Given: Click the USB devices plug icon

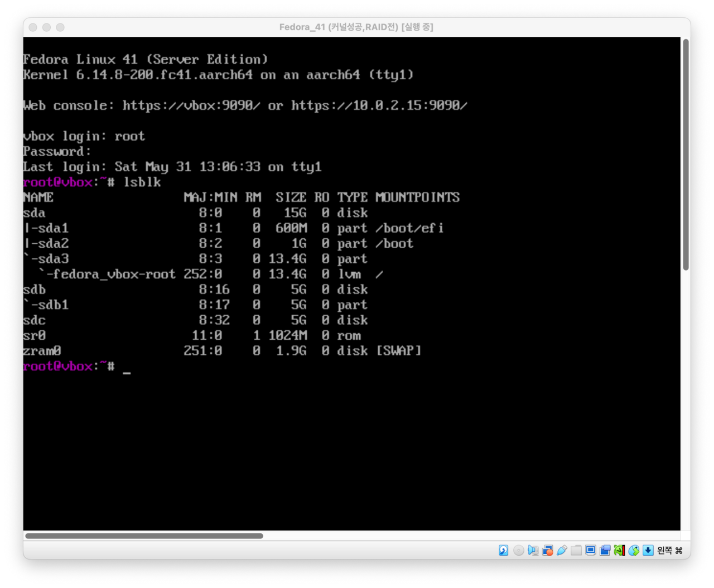Looking at the screenshot, I should coord(562,551).
